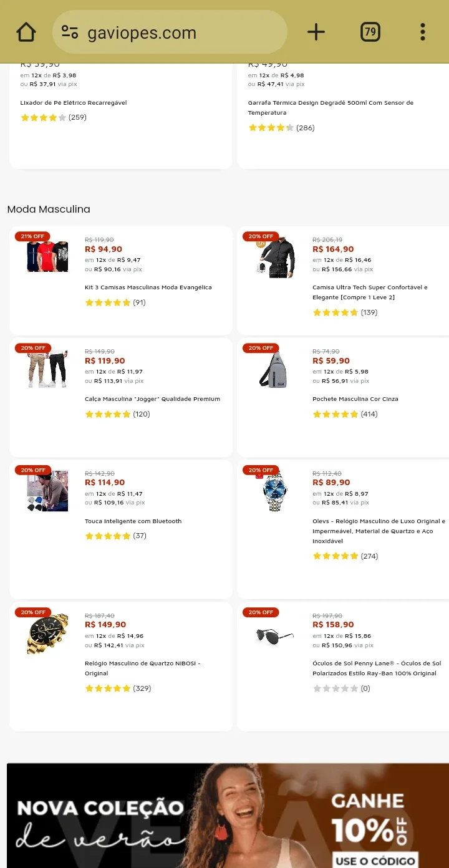Open a new tab with plus icon

316,32
